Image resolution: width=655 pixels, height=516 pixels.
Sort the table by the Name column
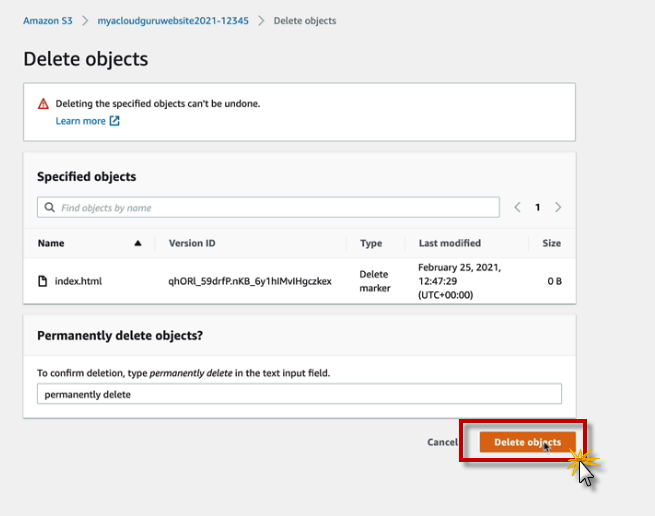point(51,243)
